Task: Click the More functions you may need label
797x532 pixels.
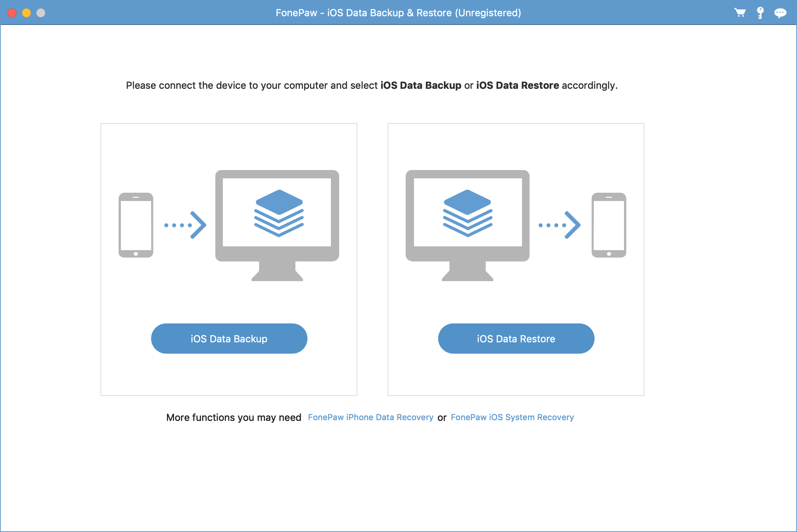Action: 233,417
